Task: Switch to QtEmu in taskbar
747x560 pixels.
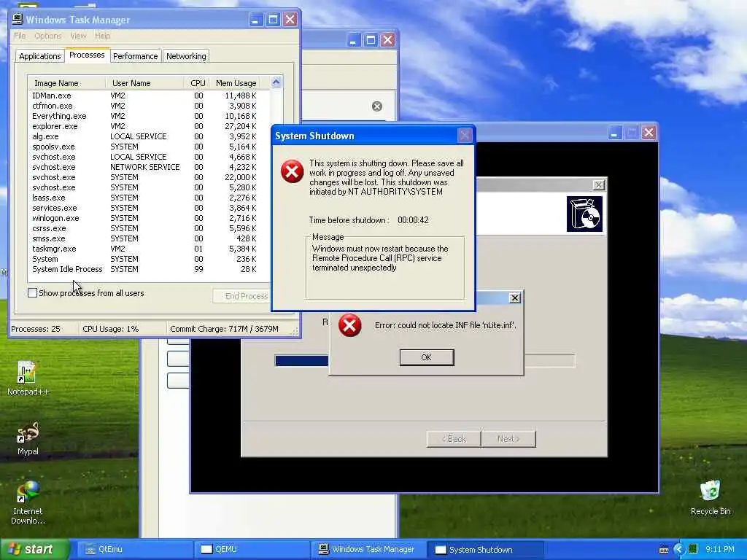Action: coord(133,550)
